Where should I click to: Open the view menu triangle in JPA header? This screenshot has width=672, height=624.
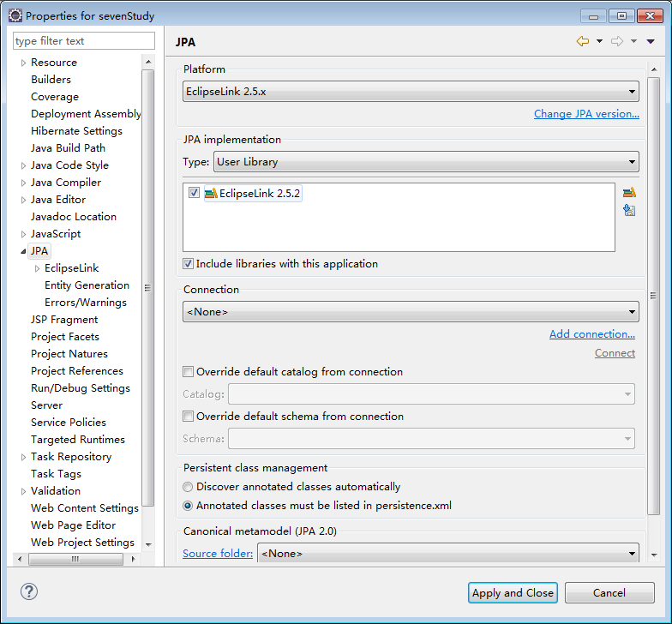tap(651, 41)
